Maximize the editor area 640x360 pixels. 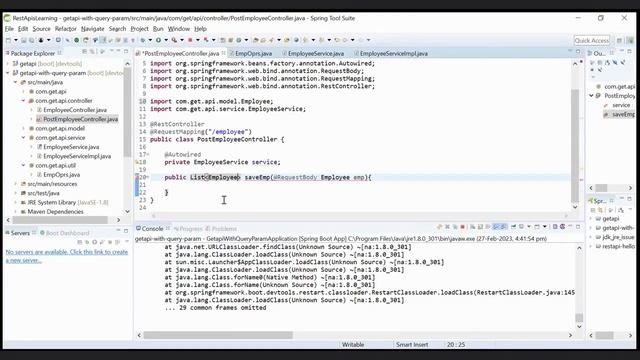(578, 51)
